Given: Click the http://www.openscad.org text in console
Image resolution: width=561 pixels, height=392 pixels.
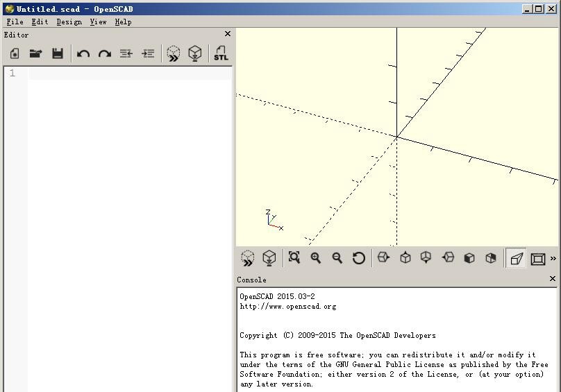Looking at the screenshot, I should coord(288,306).
